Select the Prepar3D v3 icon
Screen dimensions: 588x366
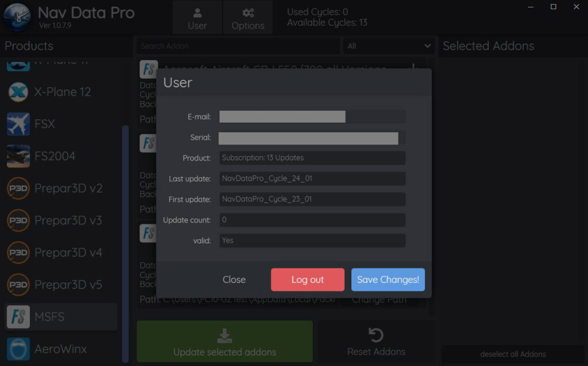point(18,220)
